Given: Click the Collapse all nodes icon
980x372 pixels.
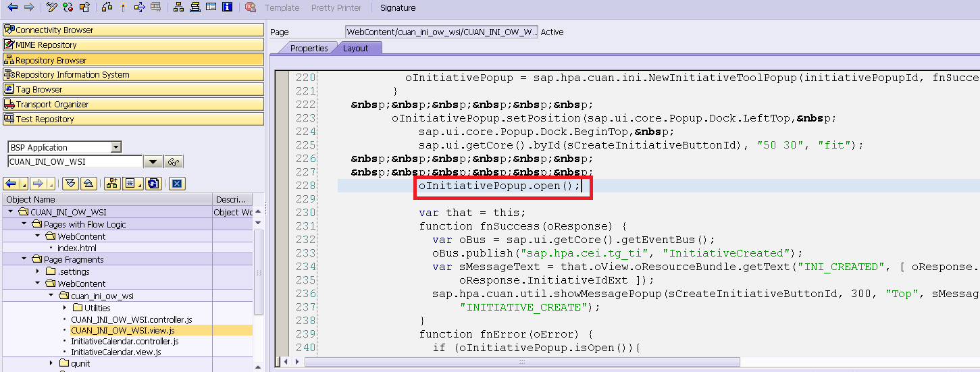Looking at the screenshot, I should coord(88,184).
